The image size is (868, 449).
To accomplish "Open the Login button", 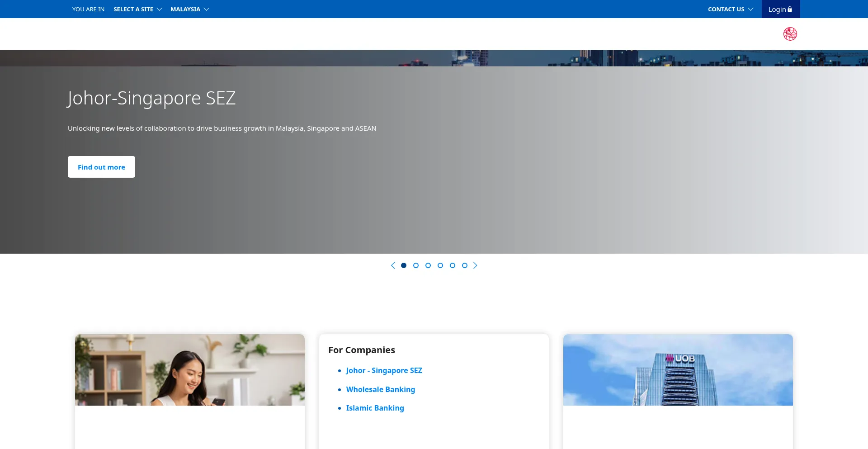I will 781,9.
